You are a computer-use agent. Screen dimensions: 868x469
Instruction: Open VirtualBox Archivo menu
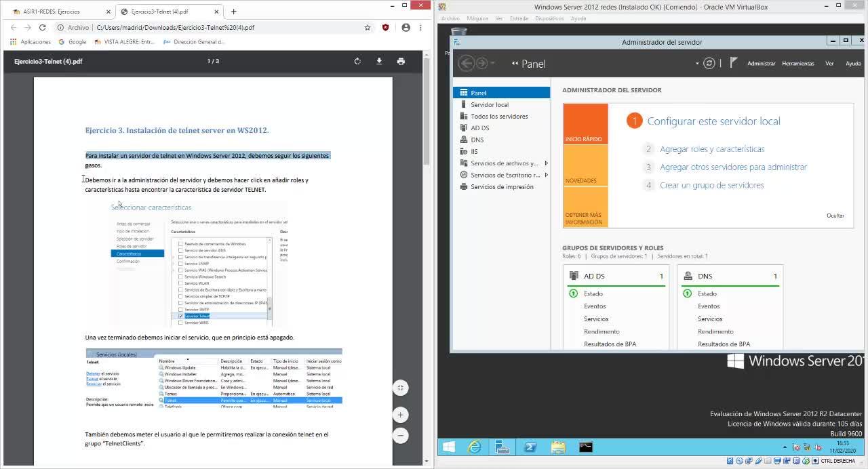tap(450, 18)
